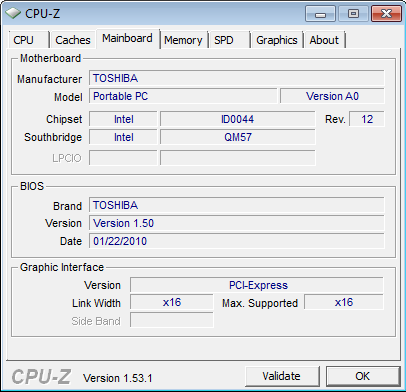Click the 'Version A0' model field
Image resolution: width=406 pixels, height=392 pixels.
(332, 96)
